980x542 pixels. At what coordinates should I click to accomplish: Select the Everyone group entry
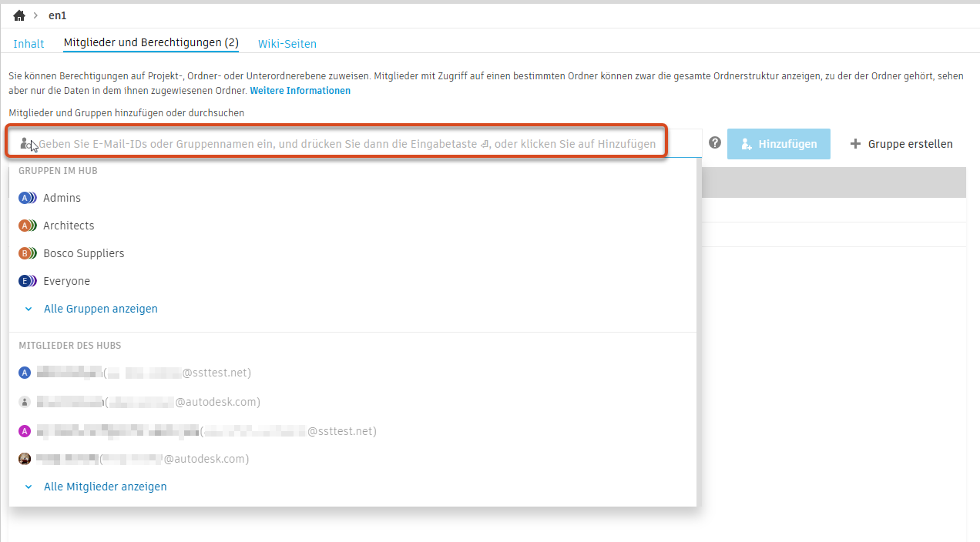352,281
